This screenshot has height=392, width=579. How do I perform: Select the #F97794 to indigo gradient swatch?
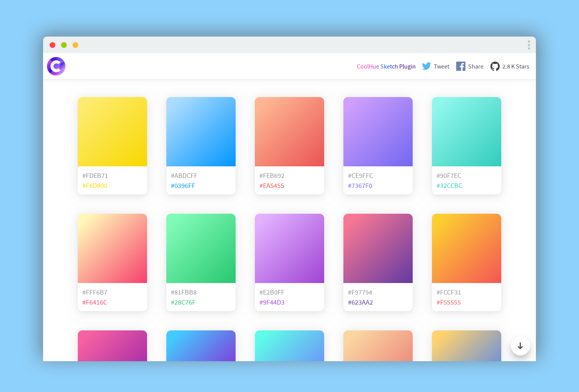coord(378,248)
